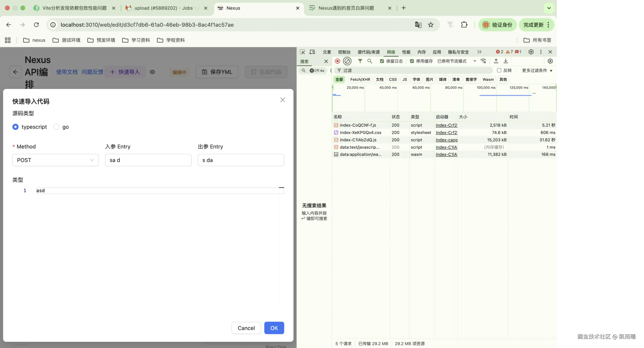The height and width of the screenshot is (348, 644).
Task: Expand the 更多过滤条件 dropdown
Action: click(x=537, y=70)
